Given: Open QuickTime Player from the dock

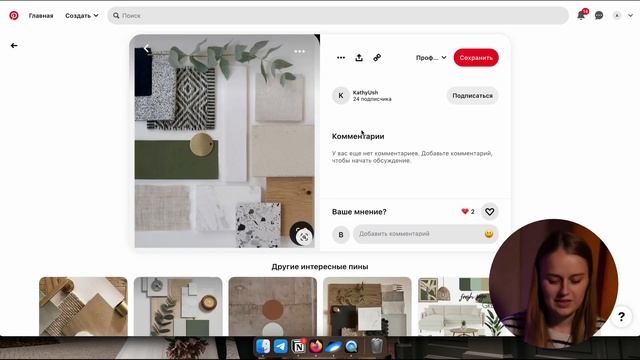Looking at the screenshot, I should tap(351, 346).
